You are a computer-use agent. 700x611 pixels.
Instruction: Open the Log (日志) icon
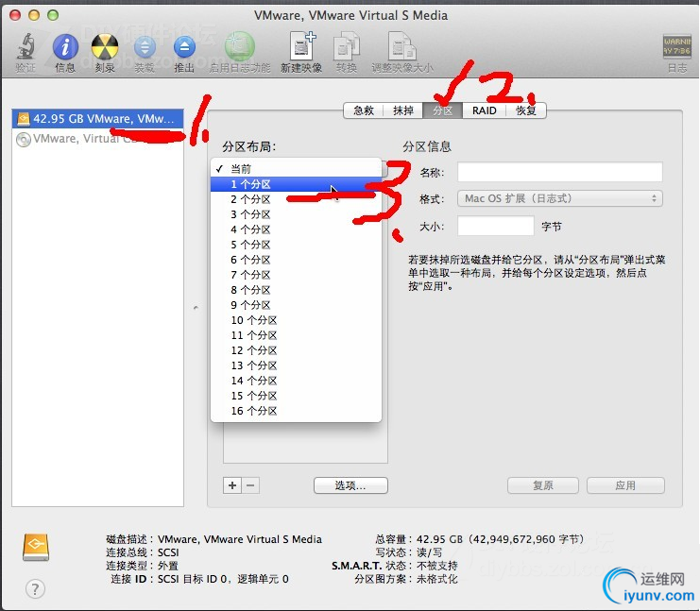(676, 46)
